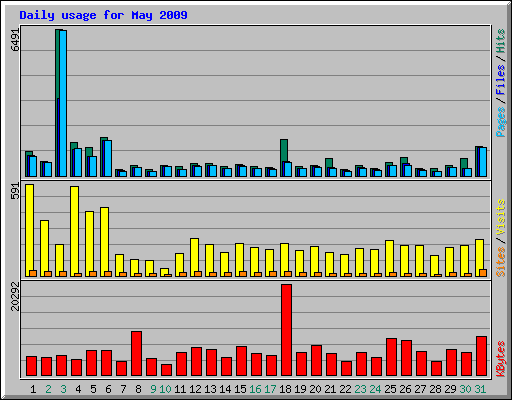Click the 'Daily usage for May 2009' title
Viewport: 512px width, 400px height.
point(103,15)
